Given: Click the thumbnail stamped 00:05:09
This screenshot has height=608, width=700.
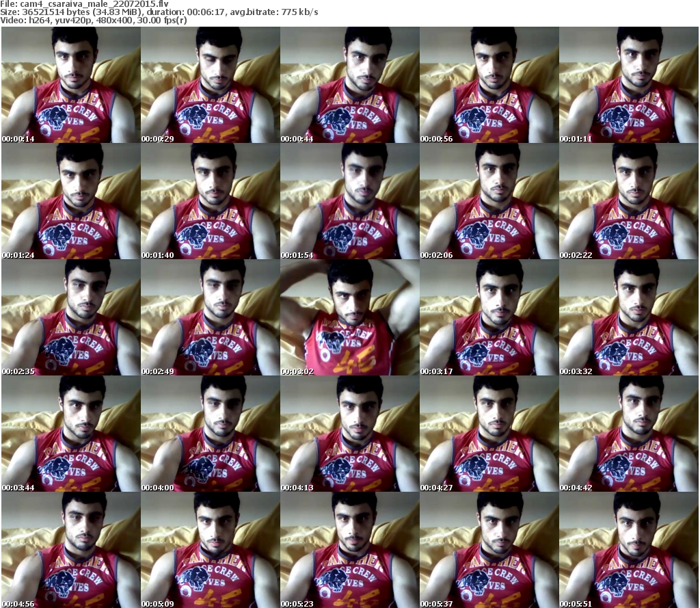Looking at the screenshot, I should tap(211, 550).
